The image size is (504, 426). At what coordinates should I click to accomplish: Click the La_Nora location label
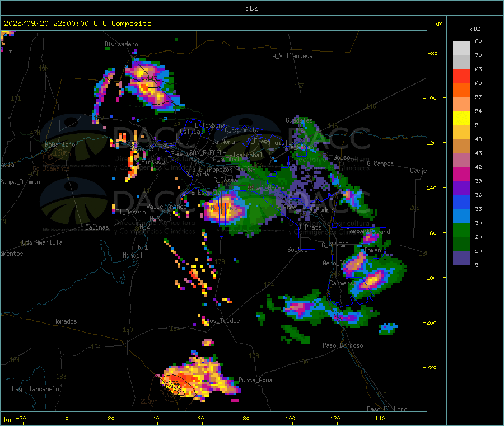[x=223, y=142]
